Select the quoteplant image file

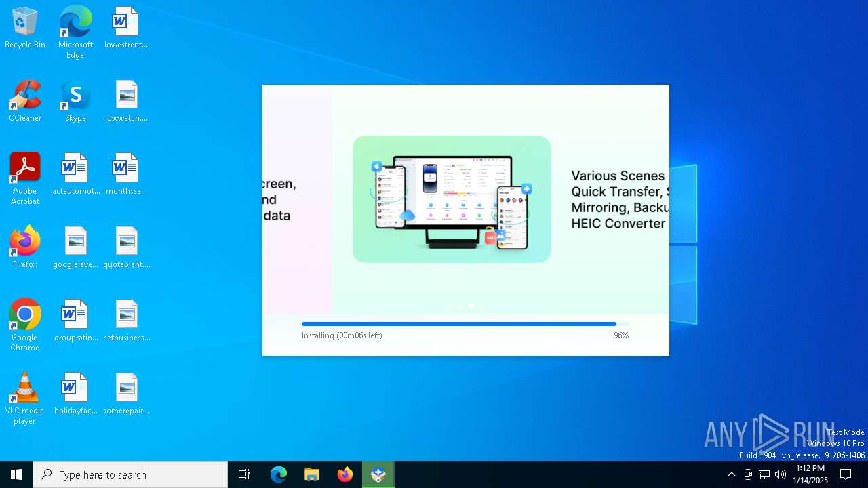[126, 248]
